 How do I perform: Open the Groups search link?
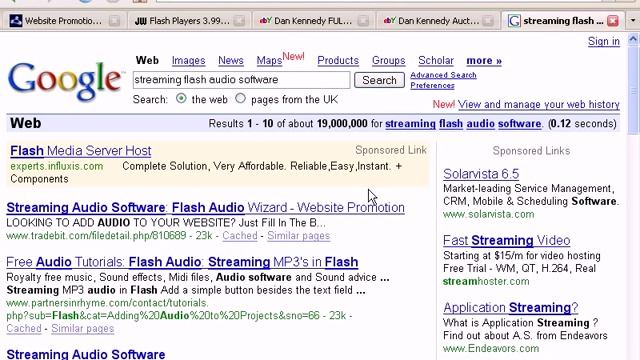click(x=388, y=60)
